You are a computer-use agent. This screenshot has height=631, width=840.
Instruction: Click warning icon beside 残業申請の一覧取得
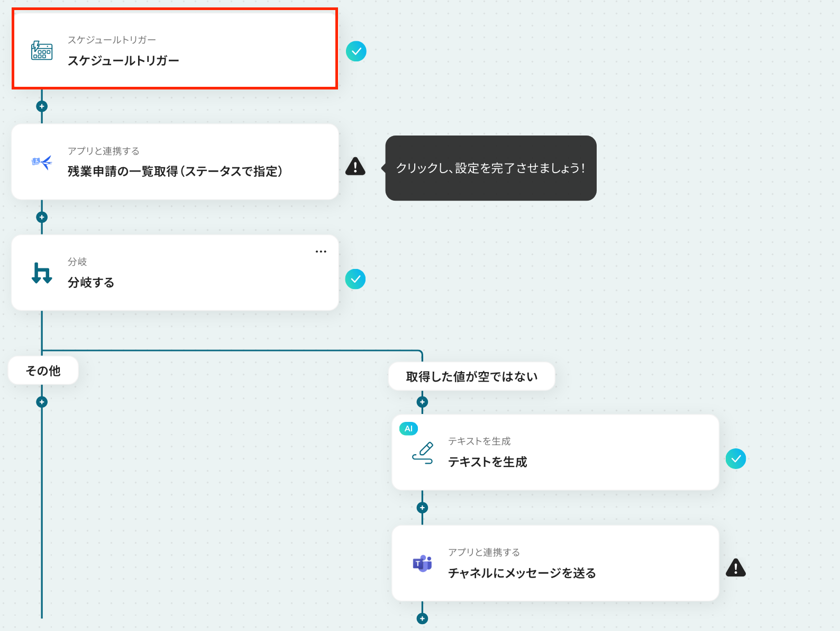click(x=355, y=166)
